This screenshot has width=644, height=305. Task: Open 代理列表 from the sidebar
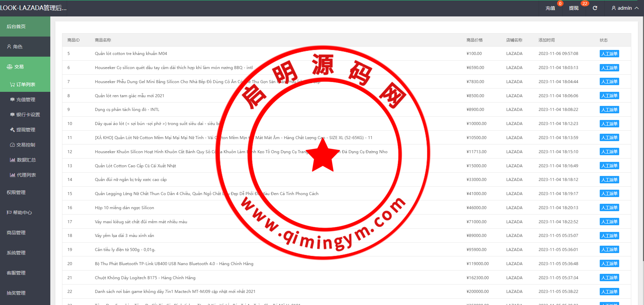click(26, 175)
